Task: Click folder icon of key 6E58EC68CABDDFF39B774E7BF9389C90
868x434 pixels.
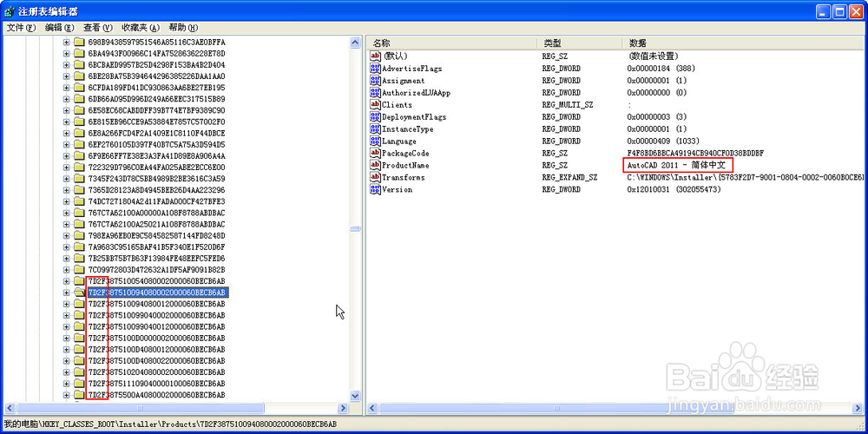Action: (x=79, y=110)
